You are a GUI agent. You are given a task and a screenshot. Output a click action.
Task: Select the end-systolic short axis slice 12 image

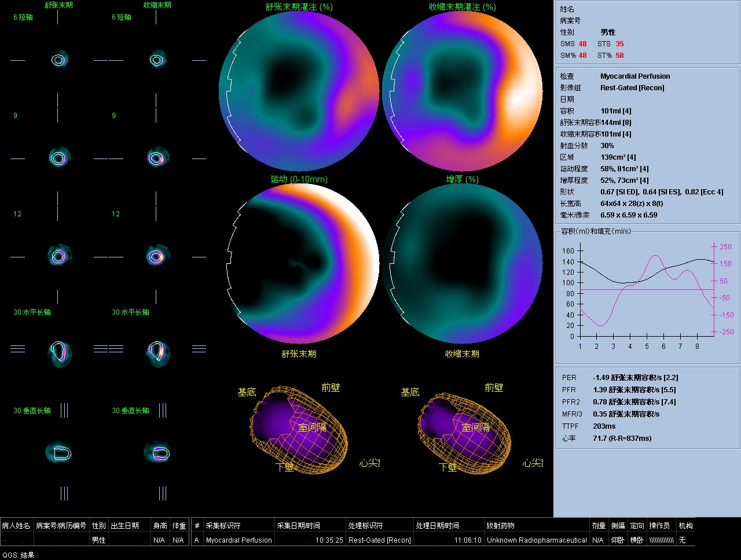pyautogui.click(x=156, y=256)
